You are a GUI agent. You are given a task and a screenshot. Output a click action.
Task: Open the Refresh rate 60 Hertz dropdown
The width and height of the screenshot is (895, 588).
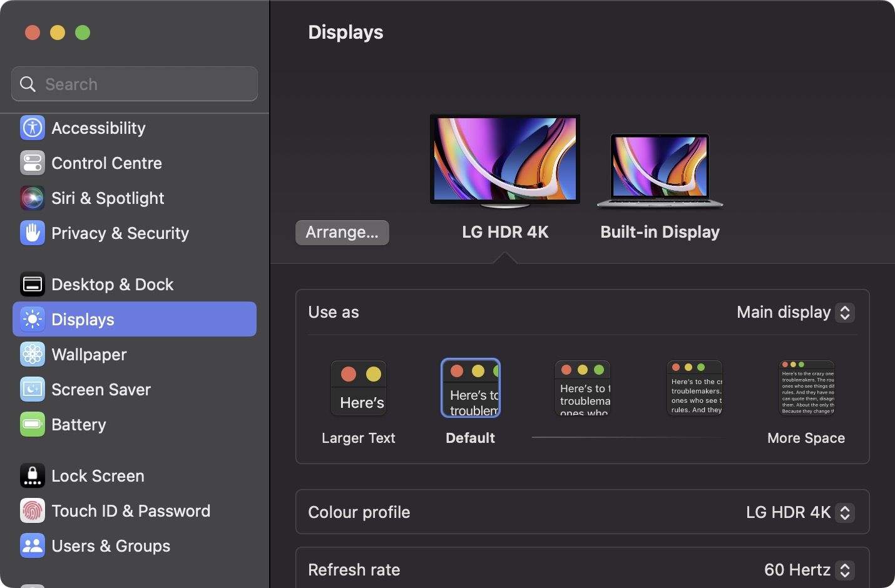point(808,570)
